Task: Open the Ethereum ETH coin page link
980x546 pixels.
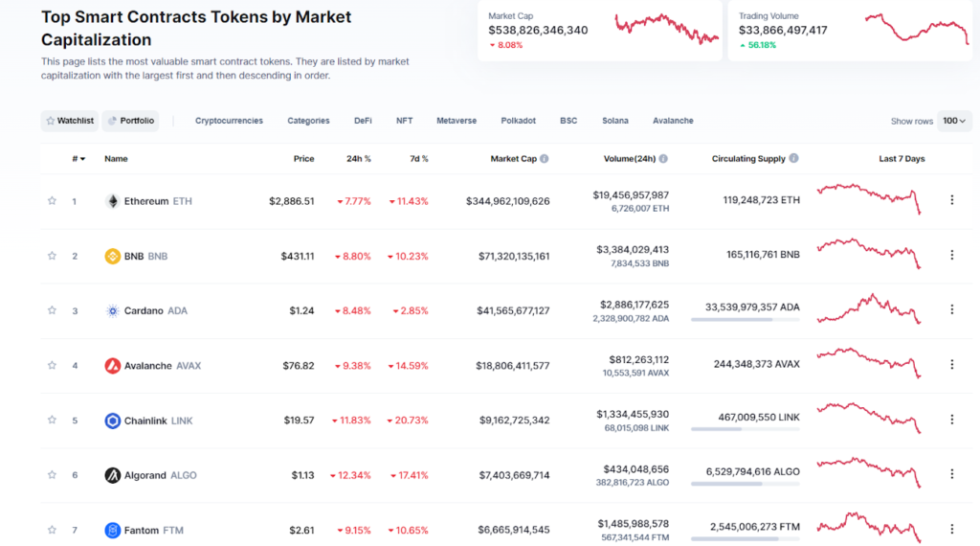Action: (158, 201)
